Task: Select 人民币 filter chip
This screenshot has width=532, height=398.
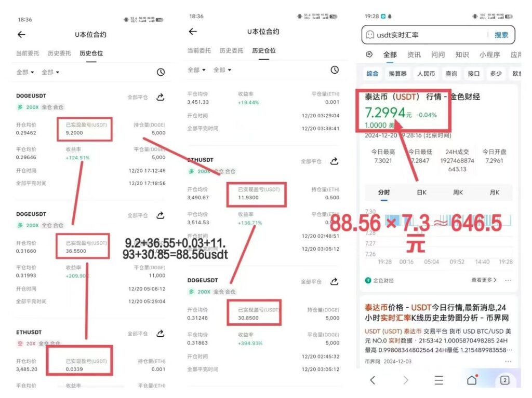Action: (x=426, y=74)
